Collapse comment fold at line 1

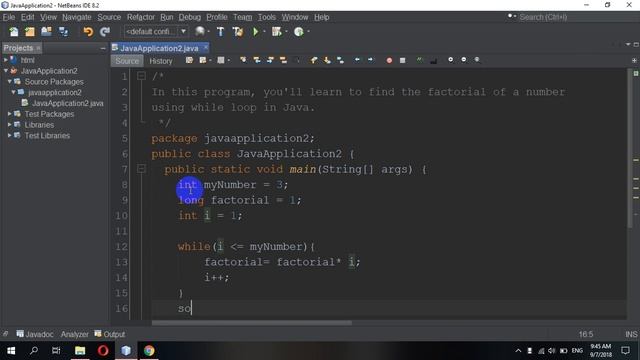pos(141,76)
